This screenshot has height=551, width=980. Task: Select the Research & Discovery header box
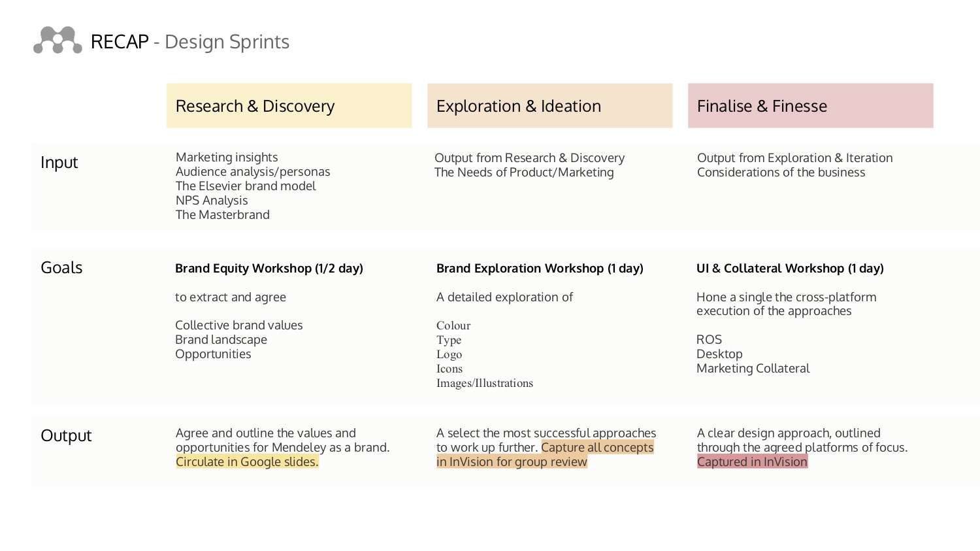pyautogui.click(x=289, y=105)
